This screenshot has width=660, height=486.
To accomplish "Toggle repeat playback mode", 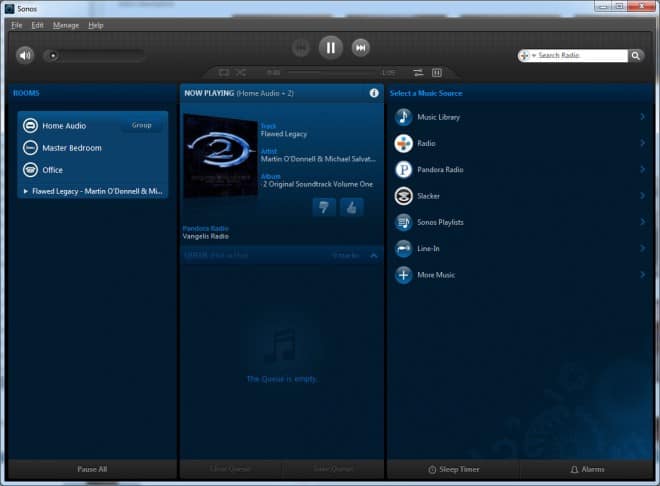I will coord(225,73).
